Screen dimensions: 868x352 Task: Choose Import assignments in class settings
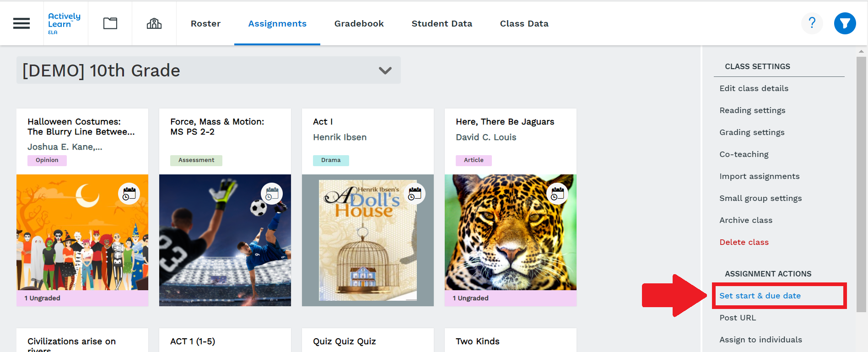tap(759, 176)
